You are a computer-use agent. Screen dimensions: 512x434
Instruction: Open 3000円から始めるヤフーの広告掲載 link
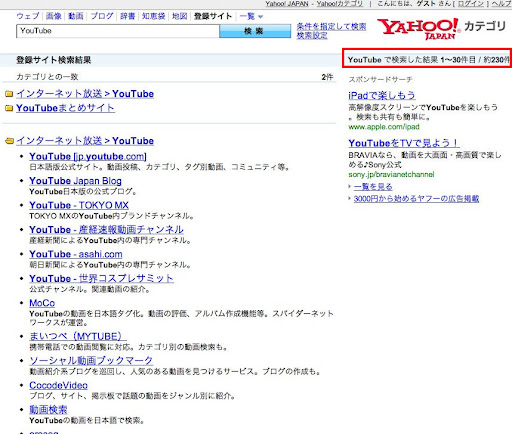(416, 199)
